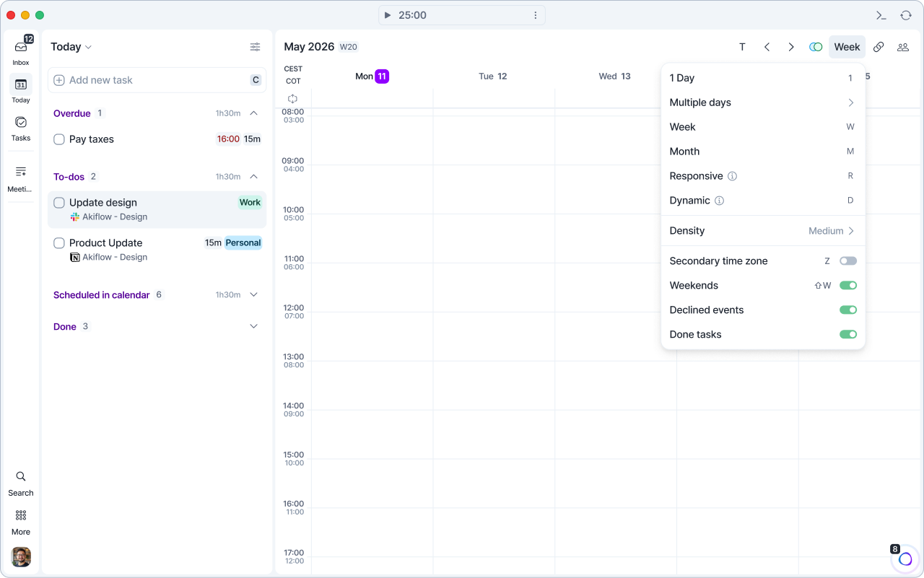Collapse the To-dos section chevron
The height and width of the screenshot is (578, 924).
[253, 177]
